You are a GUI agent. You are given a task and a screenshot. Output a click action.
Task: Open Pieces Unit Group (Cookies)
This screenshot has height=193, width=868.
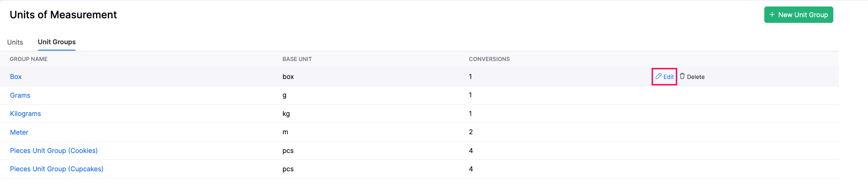pos(54,151)
